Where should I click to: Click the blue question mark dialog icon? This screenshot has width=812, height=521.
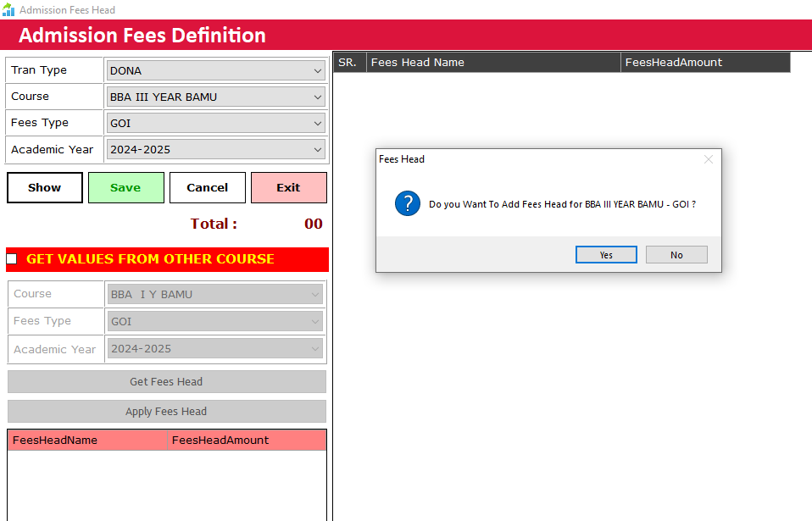pyautogui.click(x=408, y=204)
